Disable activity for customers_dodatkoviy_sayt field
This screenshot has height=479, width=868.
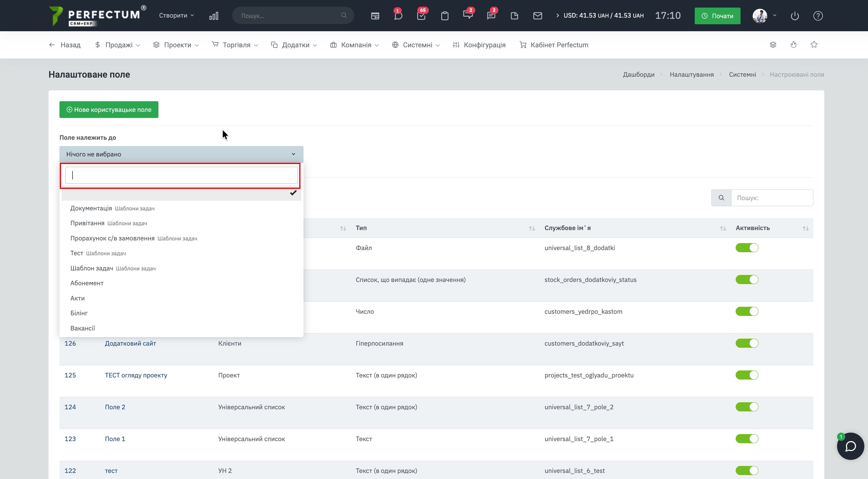[x=747, y=343]
